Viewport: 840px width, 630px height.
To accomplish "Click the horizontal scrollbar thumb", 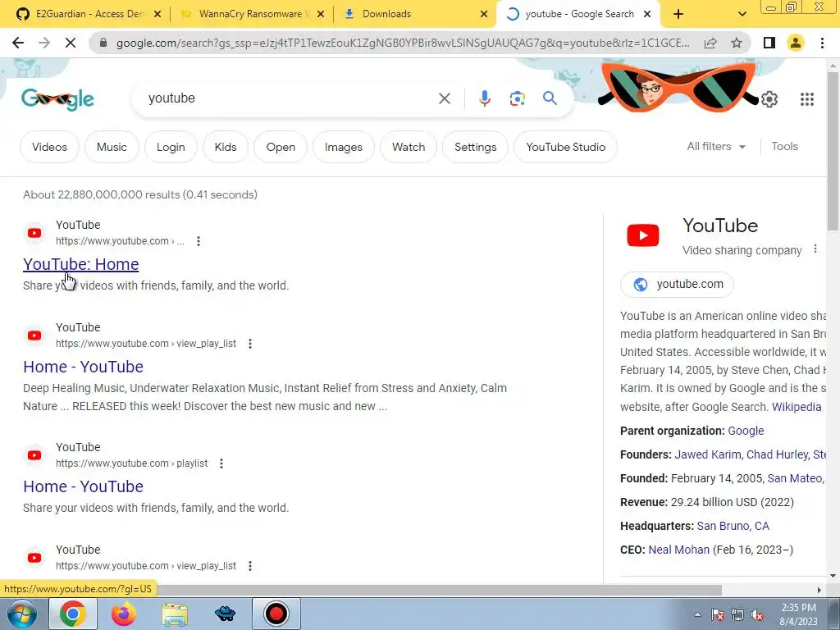I will [x=440, y=590].
